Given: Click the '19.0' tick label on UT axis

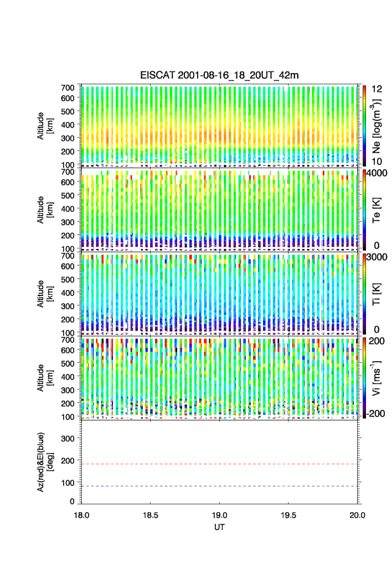Looking at the screenshot, I should pos(219,515).
